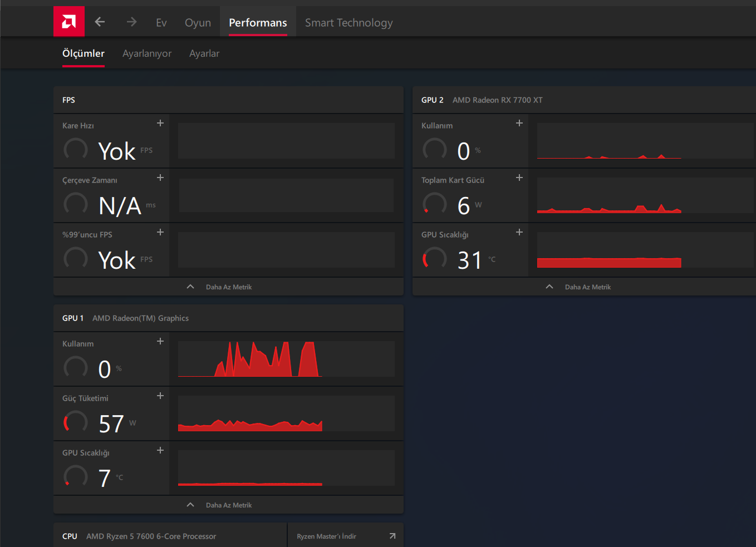Add GPU 2 Kullanım metric with plus
This screenshot has height=547, width=756.
click(x=519, y=123)
